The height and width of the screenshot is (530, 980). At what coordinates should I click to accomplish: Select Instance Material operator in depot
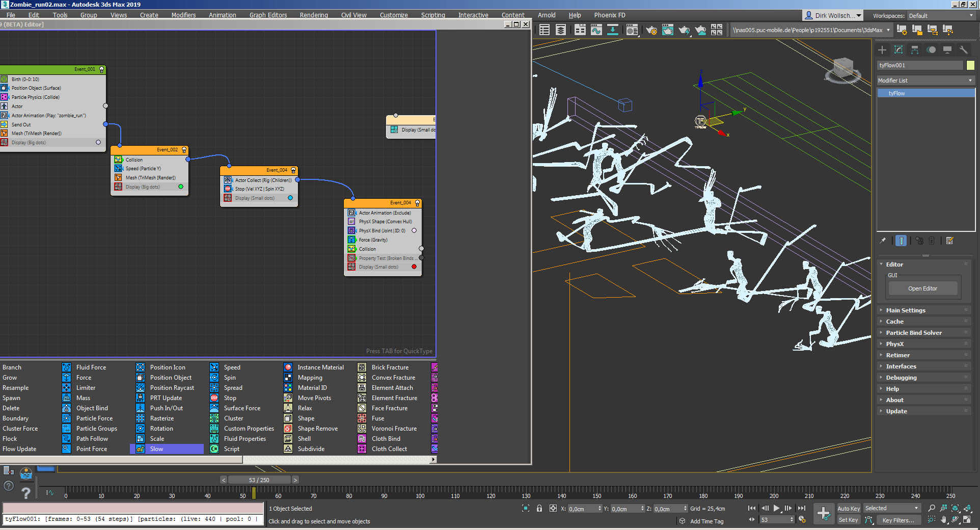314,367
